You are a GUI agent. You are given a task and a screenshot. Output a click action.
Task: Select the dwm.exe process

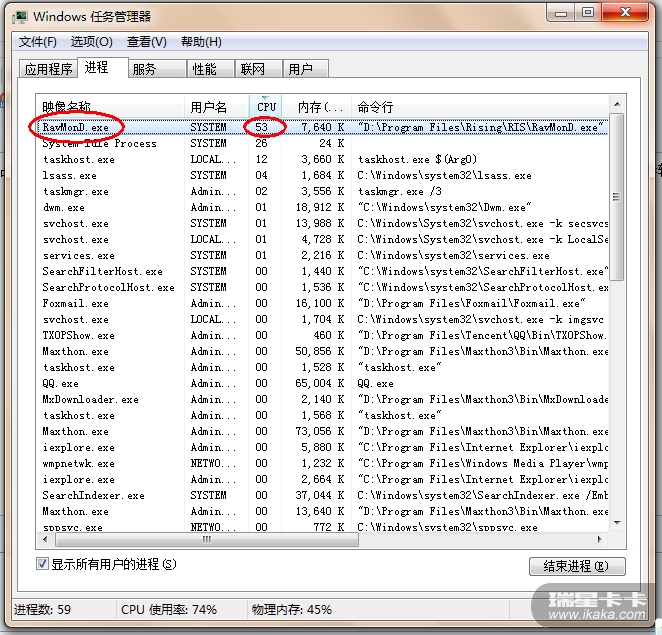tap(323, 207)
